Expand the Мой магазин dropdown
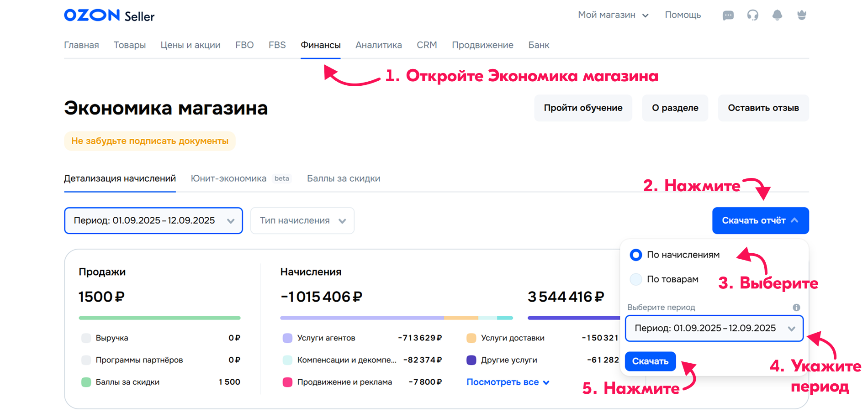 tap(613, 15)
